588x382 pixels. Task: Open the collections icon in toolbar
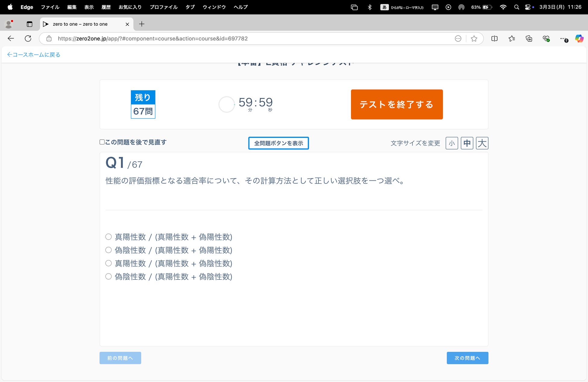529,39
